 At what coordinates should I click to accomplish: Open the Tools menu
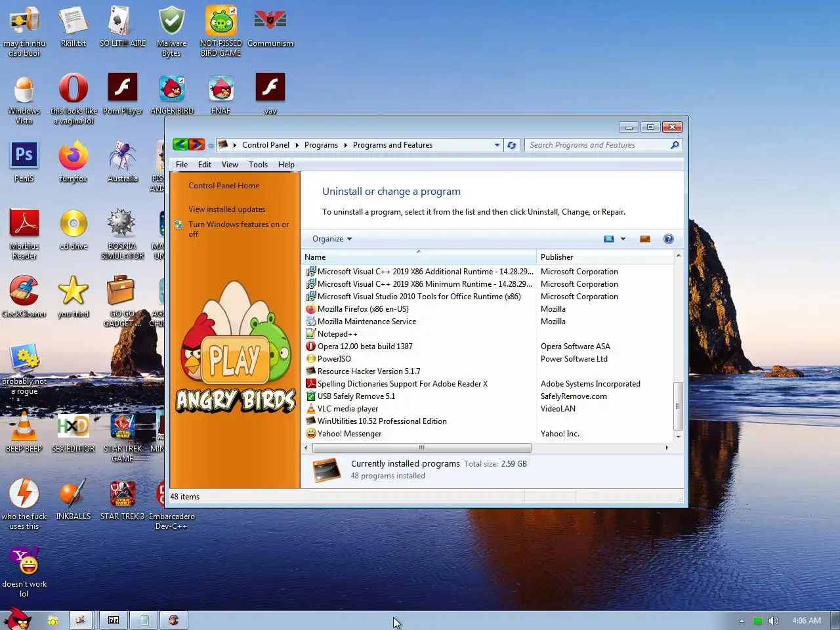click(258, 165)
